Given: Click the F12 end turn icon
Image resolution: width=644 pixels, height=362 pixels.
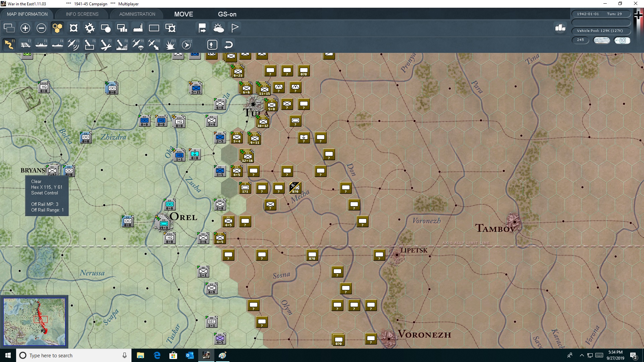Looking at the screenshot, I should 186,45.
